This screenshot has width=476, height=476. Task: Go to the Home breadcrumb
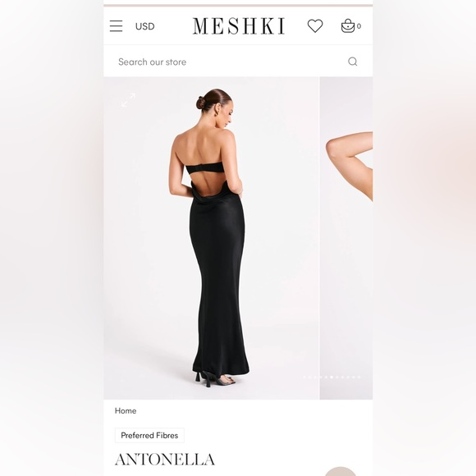coord(126,410)
